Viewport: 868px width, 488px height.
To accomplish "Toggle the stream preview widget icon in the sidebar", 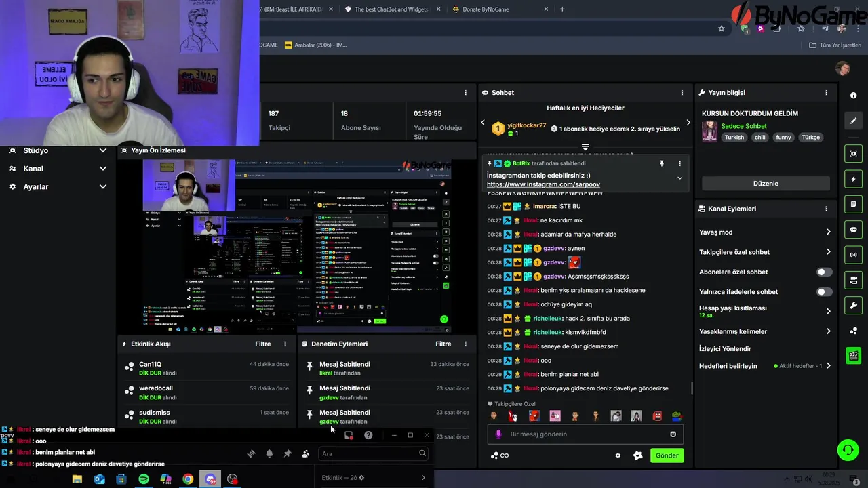I will 854,154.
